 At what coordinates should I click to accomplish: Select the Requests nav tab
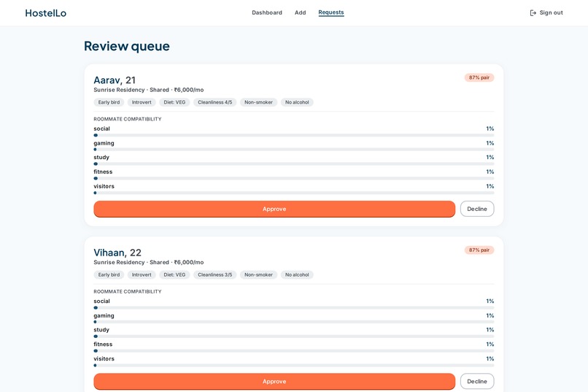331,12
